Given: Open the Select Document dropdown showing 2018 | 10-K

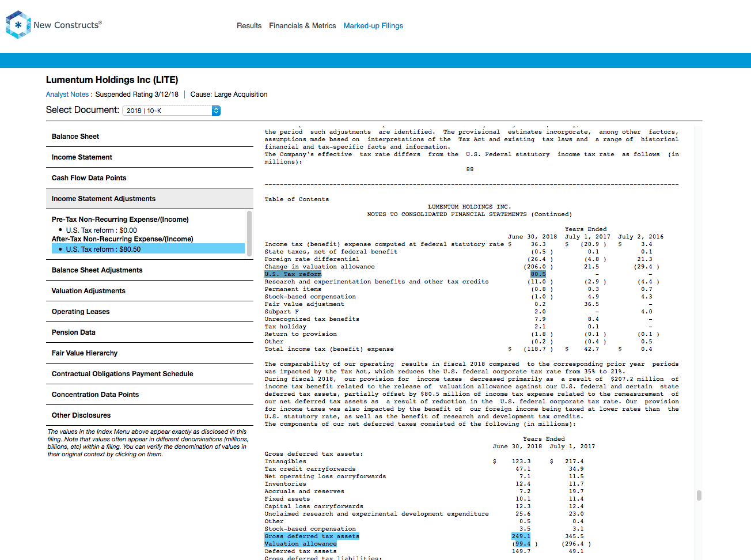Looking at the screenshot, I should click(x=172, y=111).
